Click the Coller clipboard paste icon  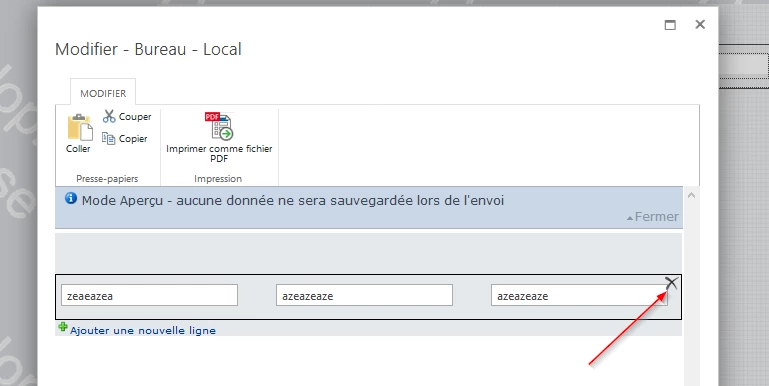(79, 127)
